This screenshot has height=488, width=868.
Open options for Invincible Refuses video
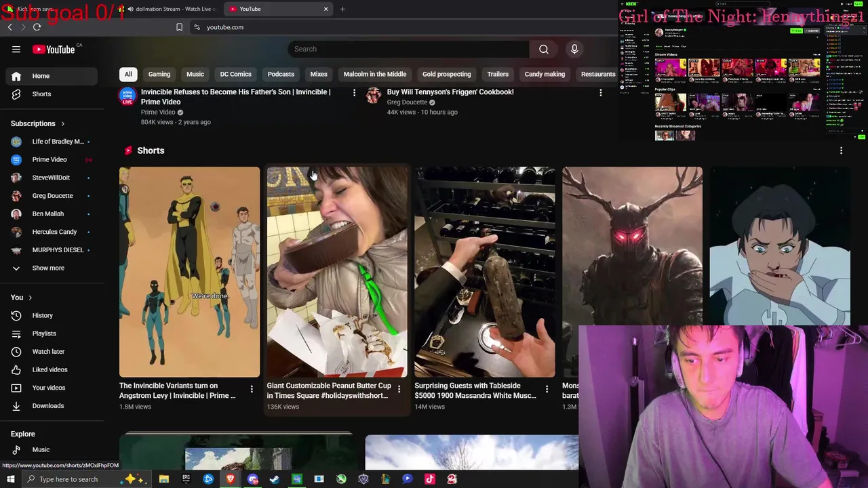coord(354,92)
